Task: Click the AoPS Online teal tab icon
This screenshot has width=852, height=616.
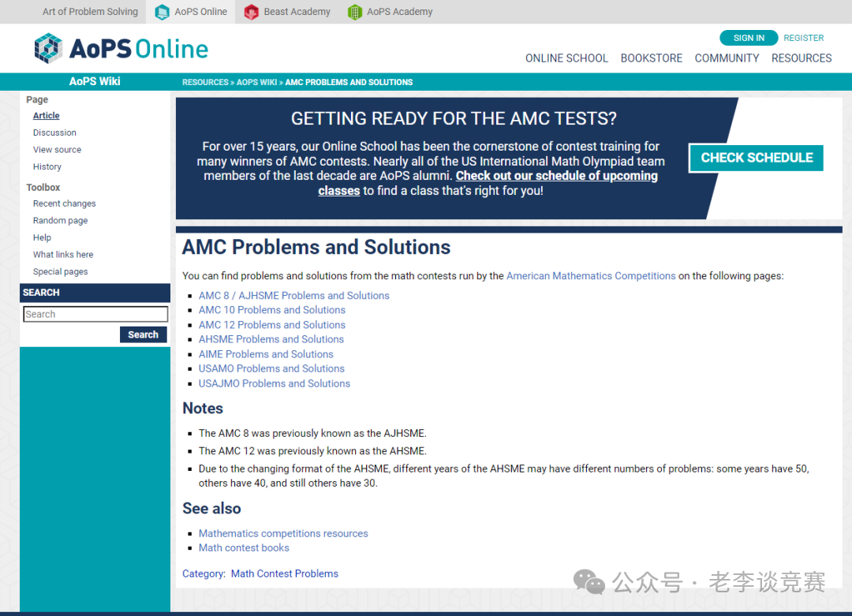Action: click(x=163, y=12)
